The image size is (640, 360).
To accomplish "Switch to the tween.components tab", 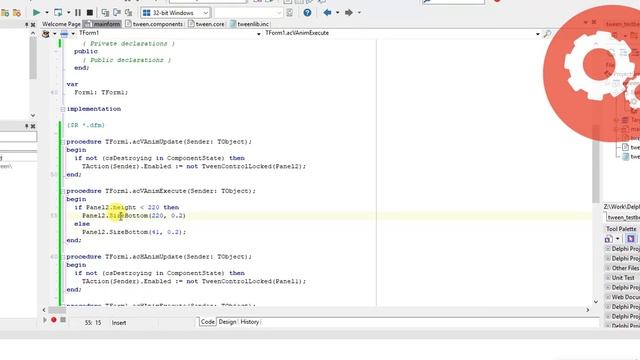I will pyautogui.click(x=154, y=24).
